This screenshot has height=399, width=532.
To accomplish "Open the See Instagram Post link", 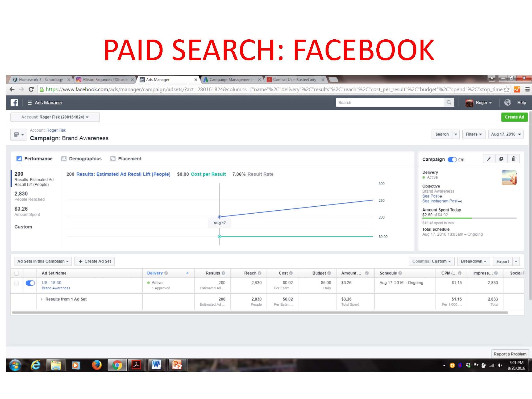I will pos(442,201).
